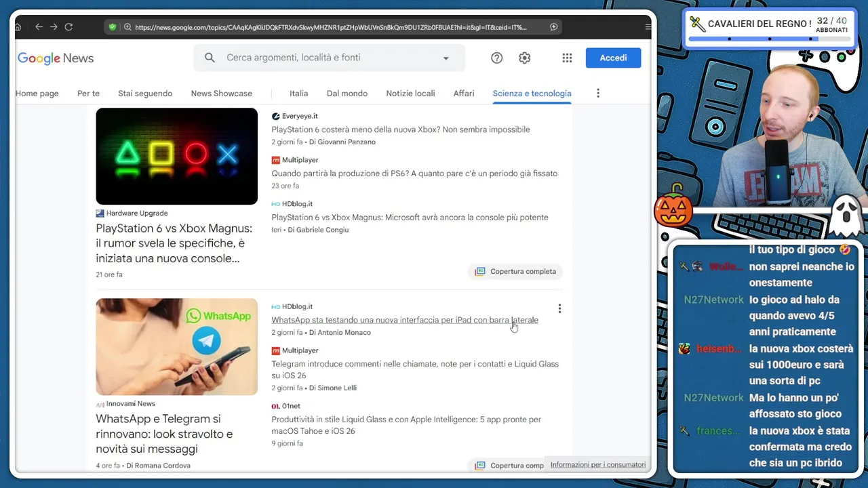Click the Hardware Upgrade source icon
Screen dimensions: 868x488
click(100, 213)
